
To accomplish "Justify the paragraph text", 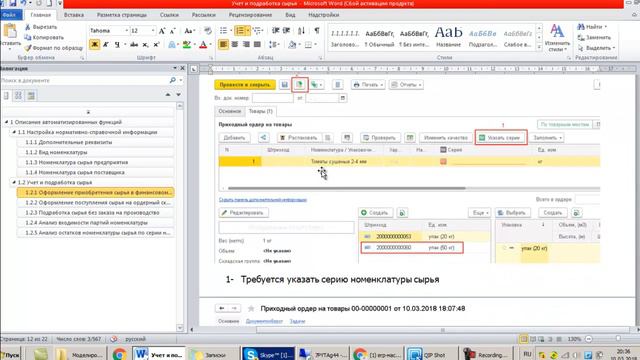I will pyautogui.click(x=257, y=44).
